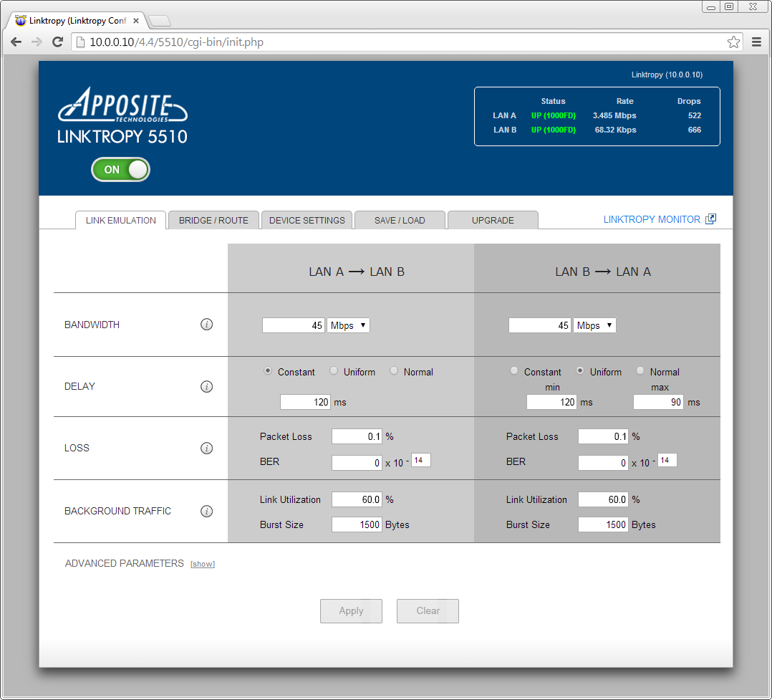Toggle the emulation ON switch off
This screenshot has width=772, height=700.
point(120,170)
